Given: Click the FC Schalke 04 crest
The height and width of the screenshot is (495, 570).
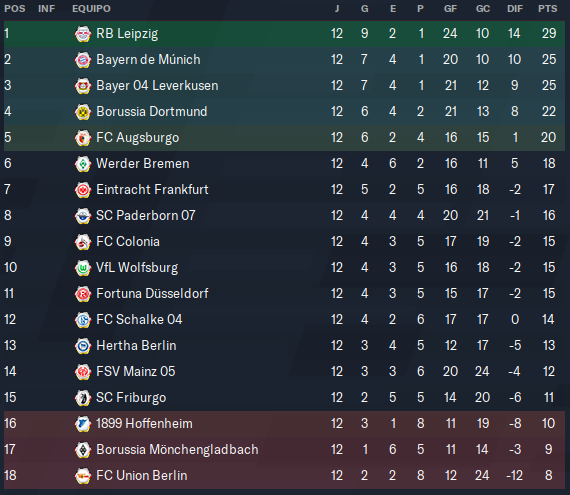Looking at the screenshot, I should (83, 320).
